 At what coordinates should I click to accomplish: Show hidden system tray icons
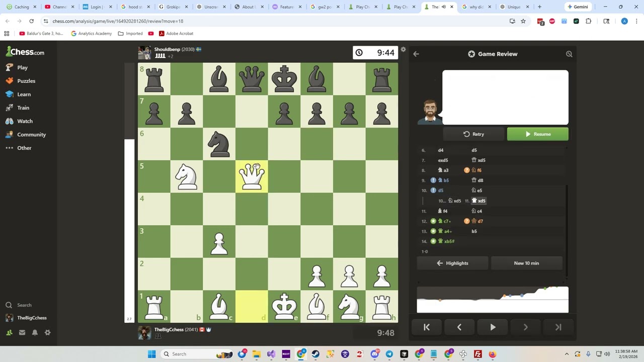point(567,354)
